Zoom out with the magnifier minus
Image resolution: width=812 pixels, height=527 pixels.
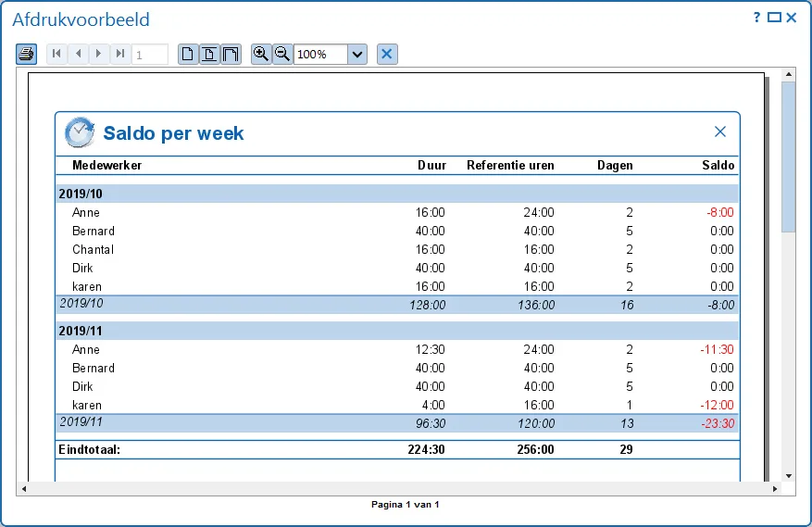[282, 54]
